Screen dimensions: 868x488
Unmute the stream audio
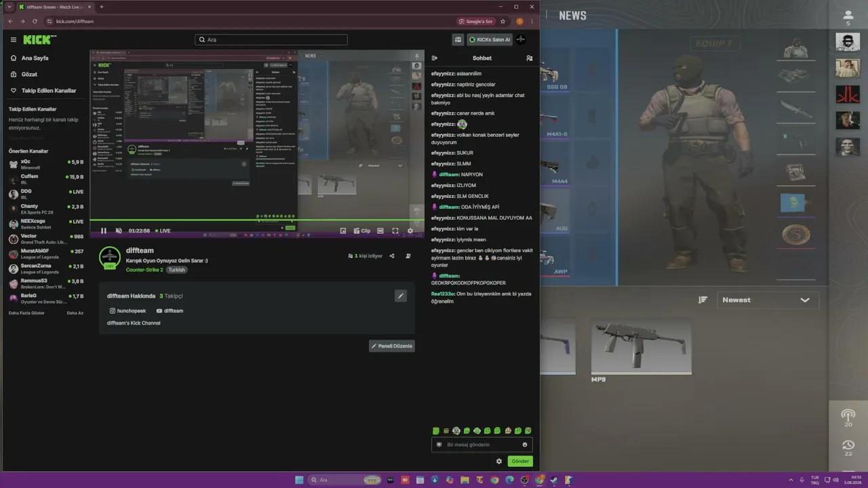pyautogui.click(x=119, y=231)
